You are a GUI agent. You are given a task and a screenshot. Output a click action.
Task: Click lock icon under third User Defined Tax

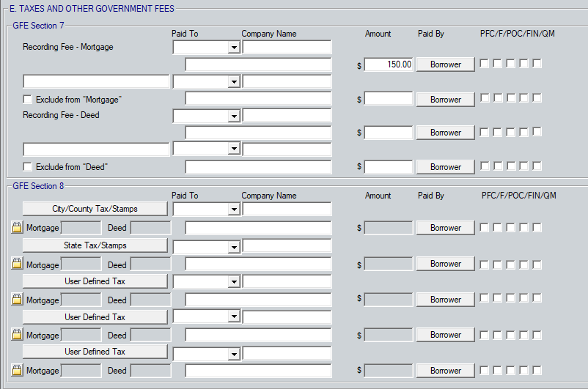coord(17,371)
